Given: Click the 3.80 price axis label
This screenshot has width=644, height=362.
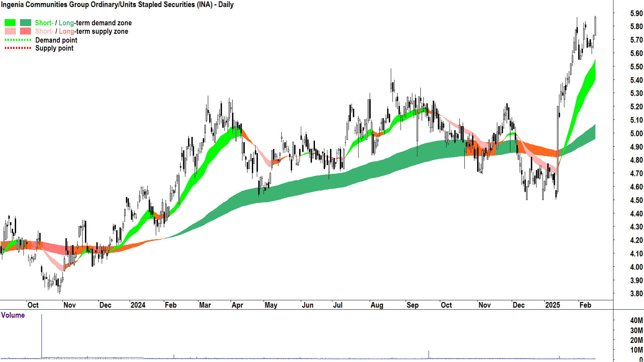Looking at the screenshot, I should click(636, 294).
